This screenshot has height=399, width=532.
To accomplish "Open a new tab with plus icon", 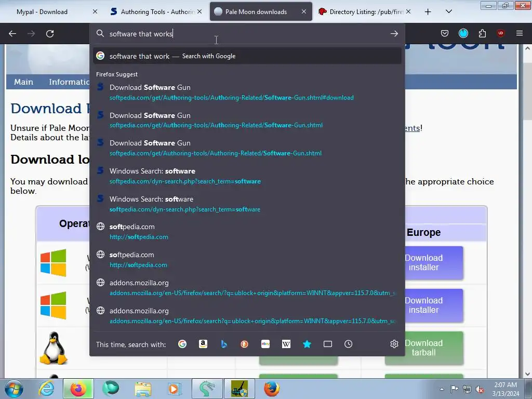I will tap(428, 12).
